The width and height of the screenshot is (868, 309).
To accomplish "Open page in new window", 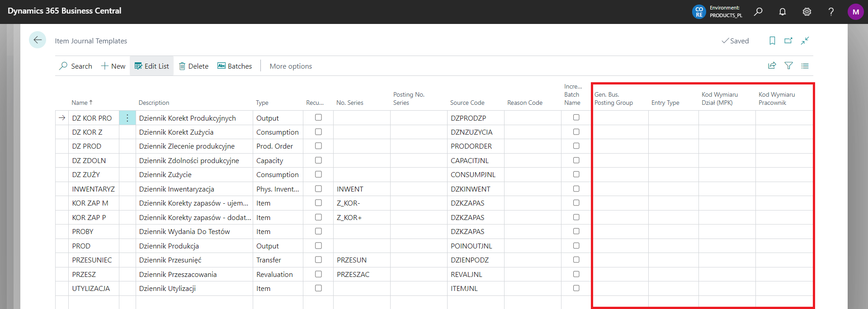I will pos(788,41).
